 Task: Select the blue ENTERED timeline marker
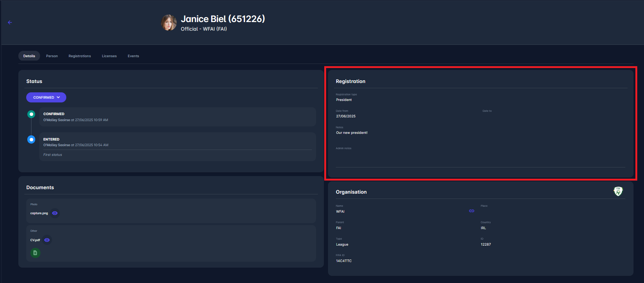coord(31,139)
